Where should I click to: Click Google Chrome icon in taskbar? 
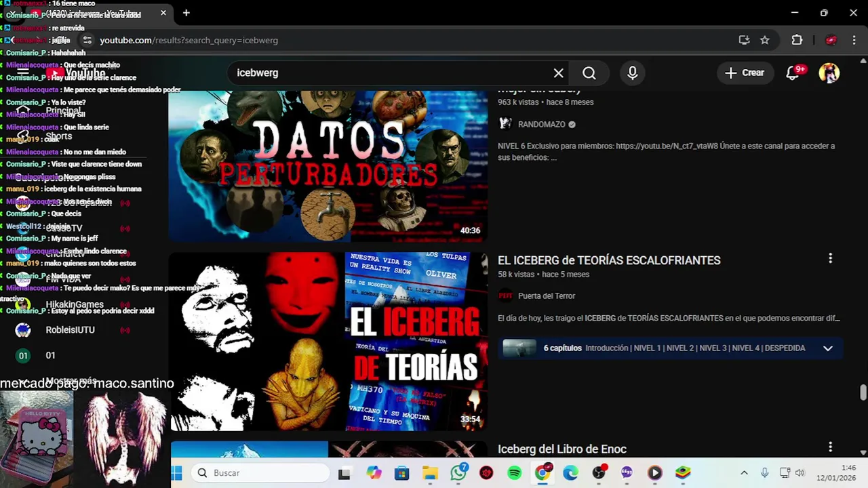point(542,473)
